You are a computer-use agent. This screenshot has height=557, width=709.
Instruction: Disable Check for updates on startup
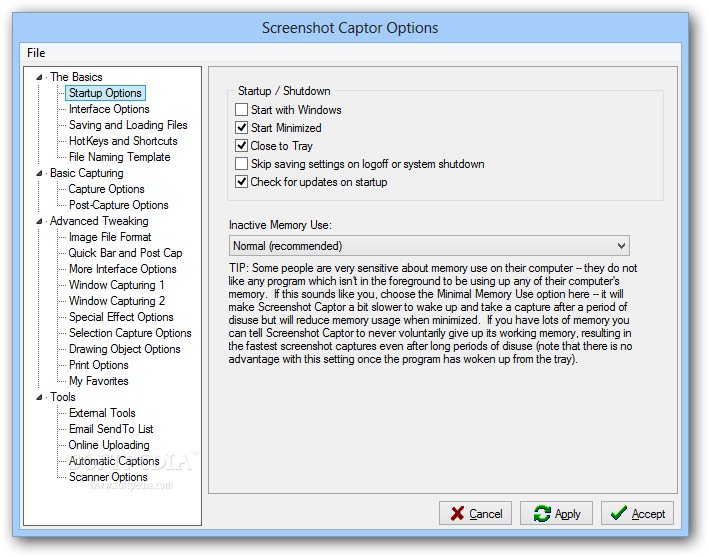(x=241, y=182)
